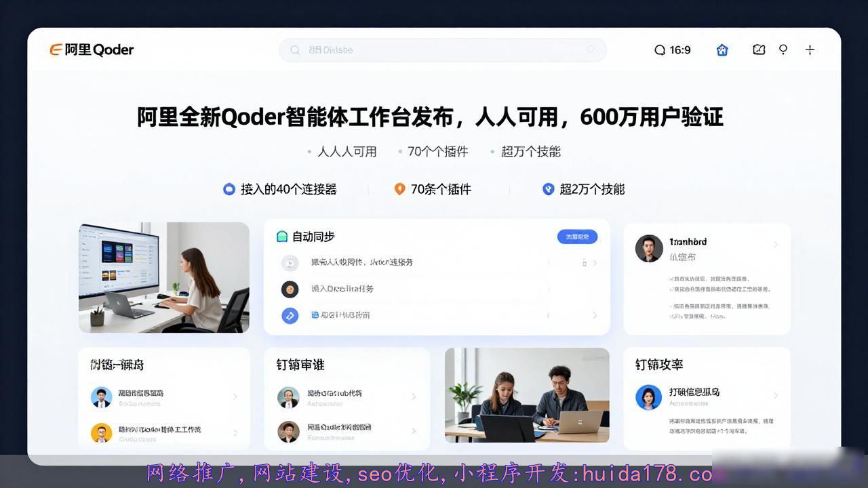This screenshot has width=868, height=488.
Task: Click the magnifier icon in search bar
Action: tap(295, 49)
